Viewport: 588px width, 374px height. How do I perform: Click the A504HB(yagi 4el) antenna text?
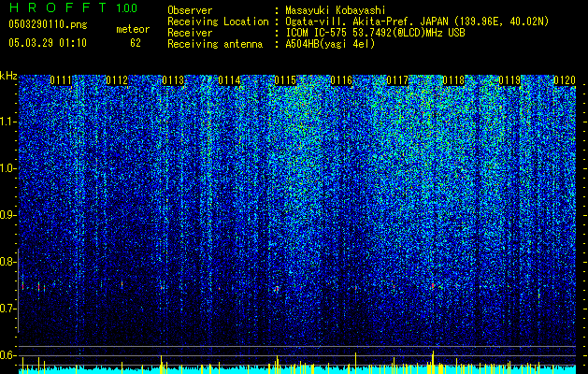(330, 44)
